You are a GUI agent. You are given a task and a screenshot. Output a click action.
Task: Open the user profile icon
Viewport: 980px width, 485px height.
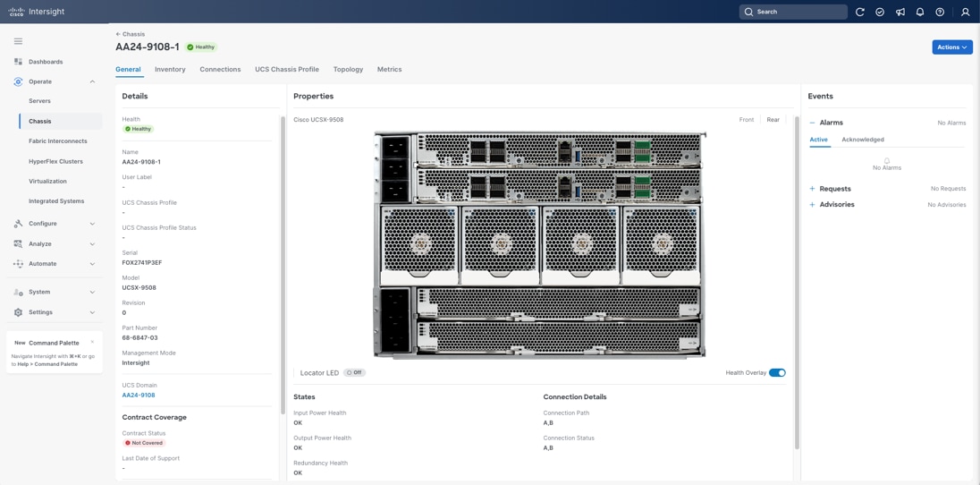965,12
